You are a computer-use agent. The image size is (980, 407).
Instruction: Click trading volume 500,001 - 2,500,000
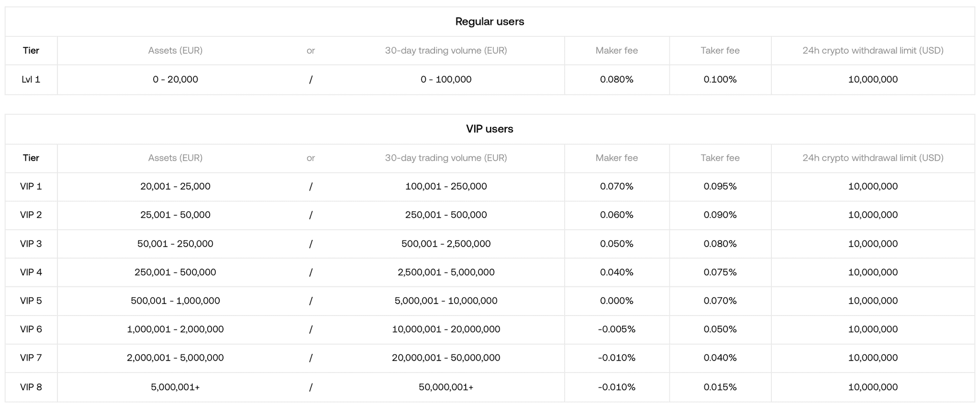pos(446,244)
